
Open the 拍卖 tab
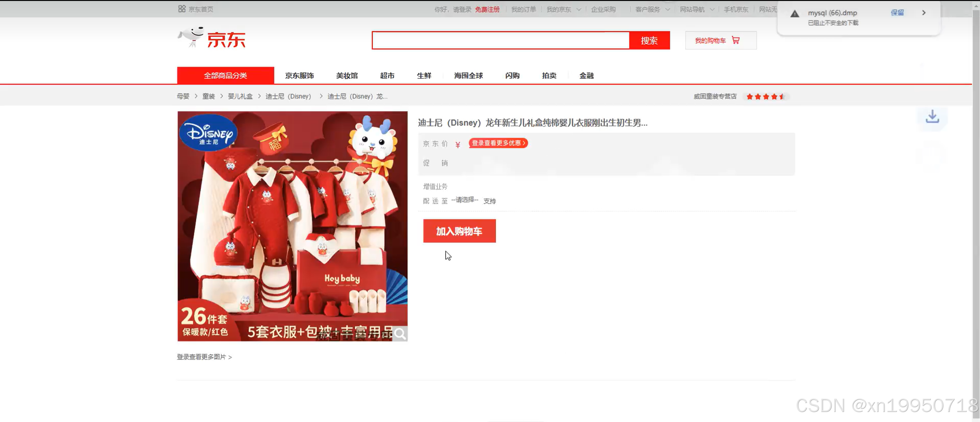point(549,76)
